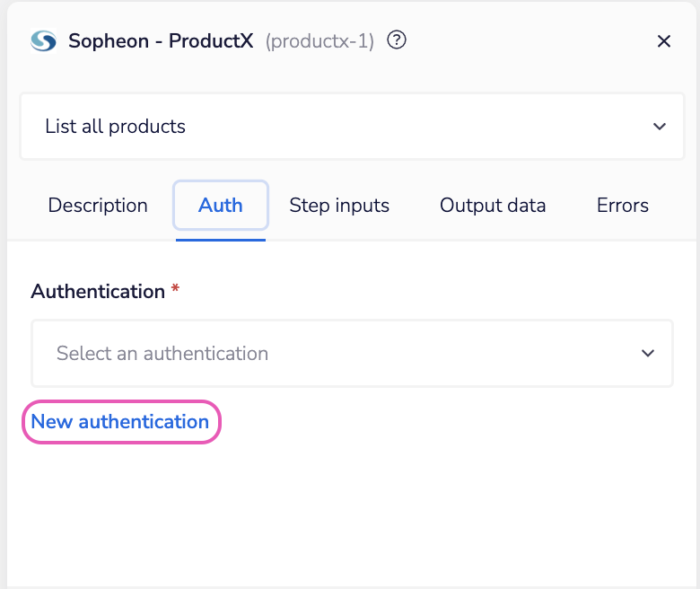View the Errors tab
This screenshot has width=700, height=589.
click(x=623, y=206)
